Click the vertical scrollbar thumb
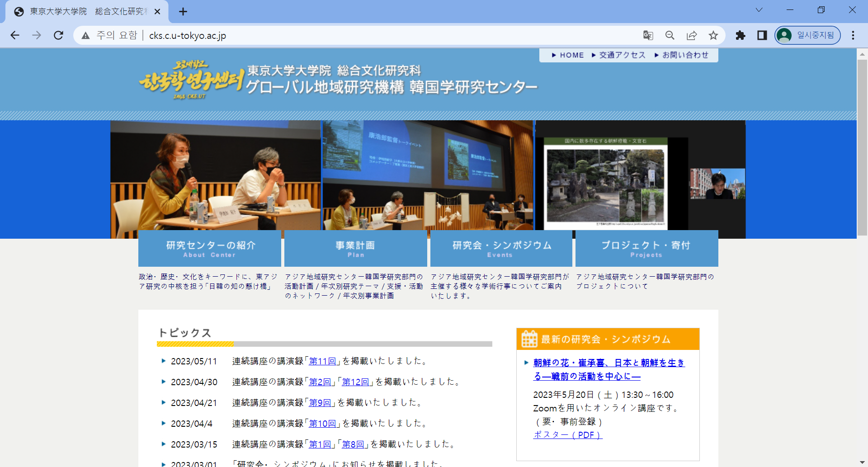The height and width of the screenshot is (467, 868). (x=862, y=148)
